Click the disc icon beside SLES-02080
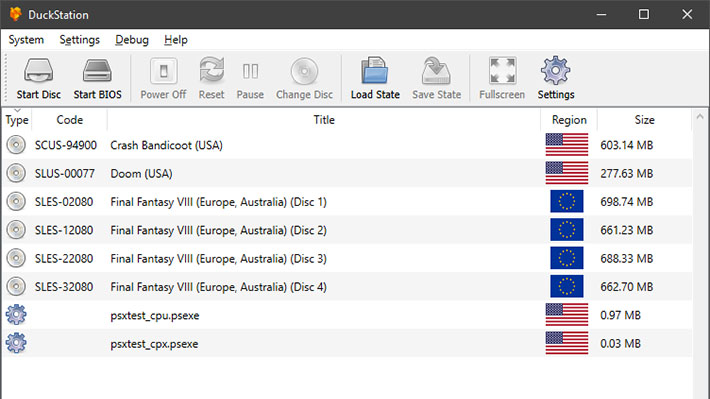 coord(16,202)
